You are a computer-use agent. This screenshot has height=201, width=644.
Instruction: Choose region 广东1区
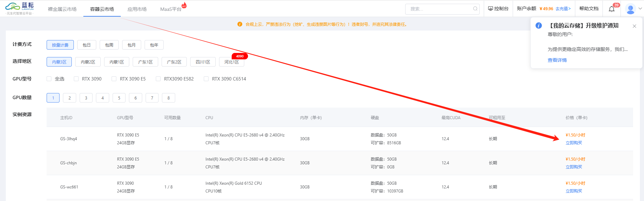point(145,62)
